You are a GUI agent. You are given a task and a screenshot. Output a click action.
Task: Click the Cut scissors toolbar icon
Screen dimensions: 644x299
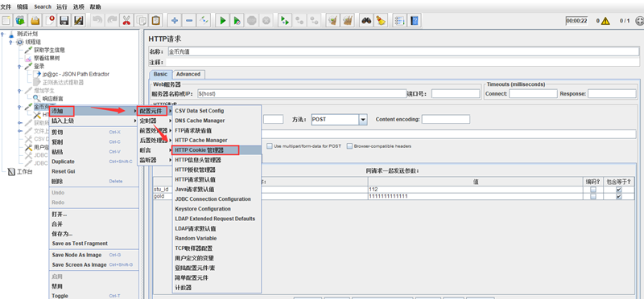click(126, 20)
